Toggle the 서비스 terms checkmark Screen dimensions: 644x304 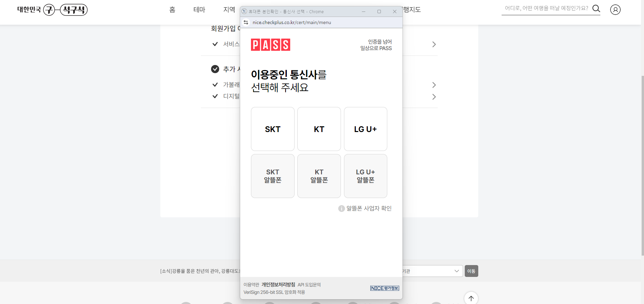click(x=215, y=44)
